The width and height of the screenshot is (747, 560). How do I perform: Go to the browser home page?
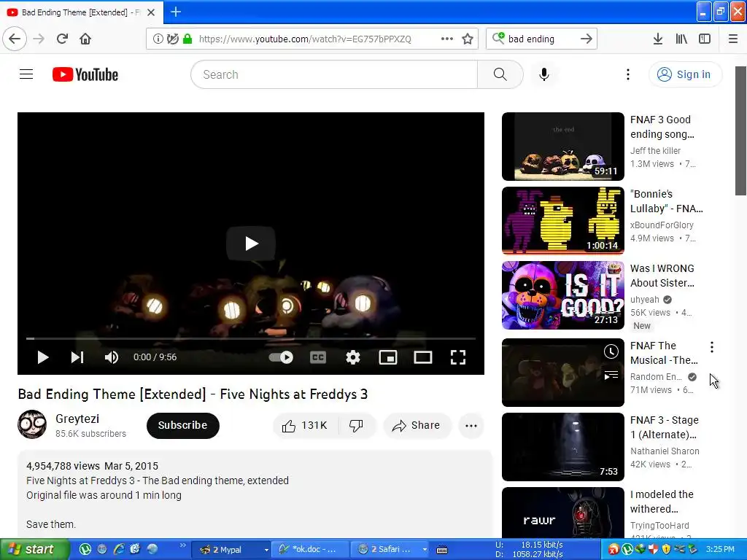pos(85,39)
